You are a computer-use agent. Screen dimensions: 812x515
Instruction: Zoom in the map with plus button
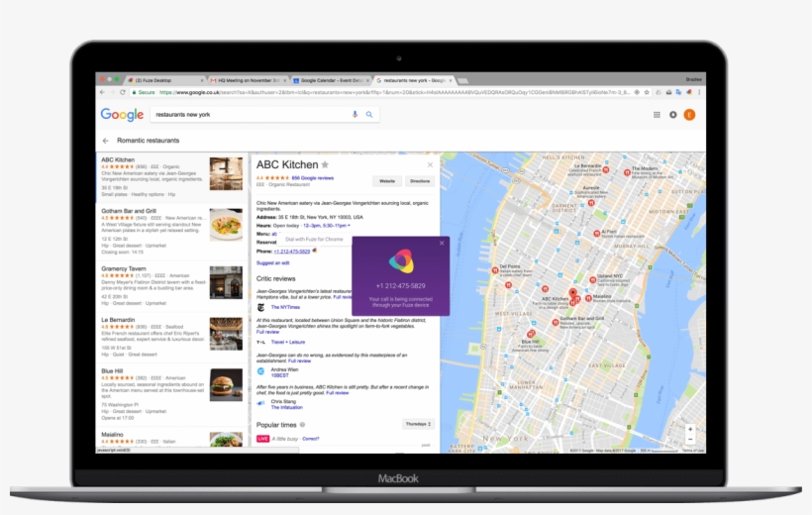pyautogui.click(x=690, y=430)
